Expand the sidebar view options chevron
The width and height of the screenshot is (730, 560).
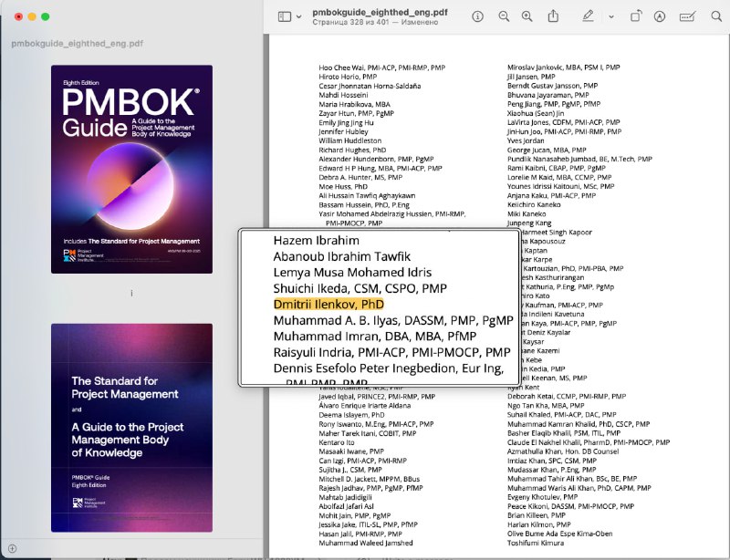299,16
